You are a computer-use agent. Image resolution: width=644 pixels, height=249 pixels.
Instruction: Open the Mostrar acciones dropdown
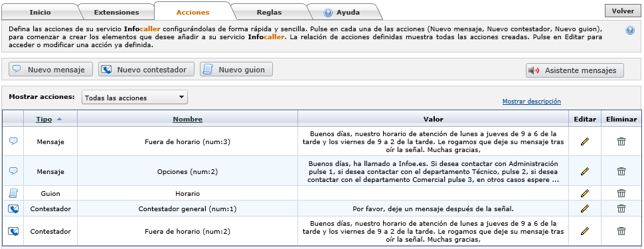135,98
